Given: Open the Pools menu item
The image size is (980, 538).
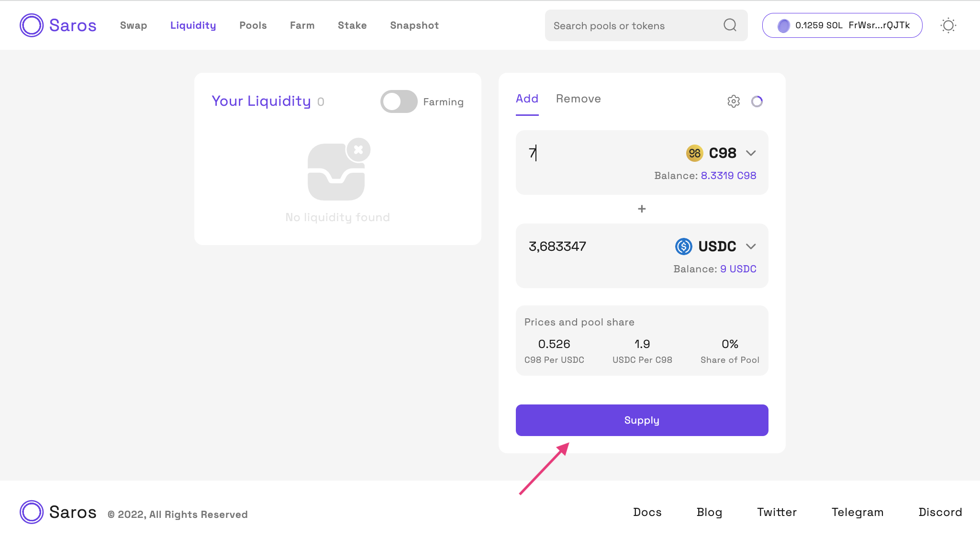Looking at the screenshot, I should (x=253, y=25).
